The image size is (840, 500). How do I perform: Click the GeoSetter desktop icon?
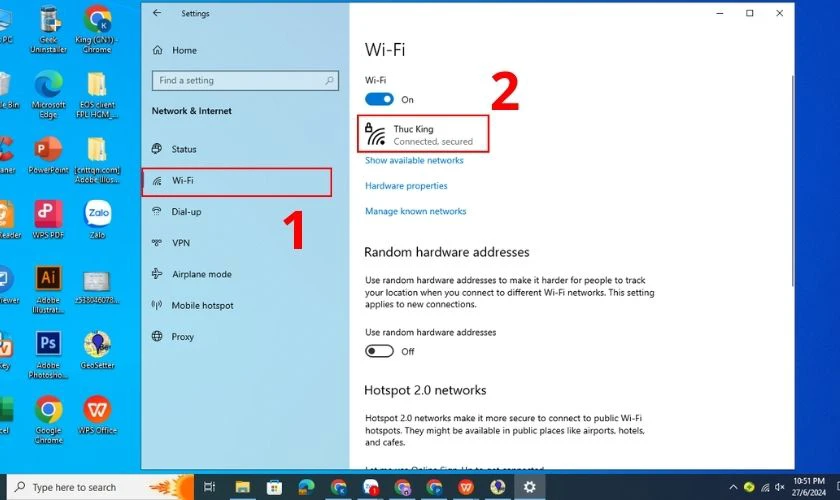(x=98, y=350)
